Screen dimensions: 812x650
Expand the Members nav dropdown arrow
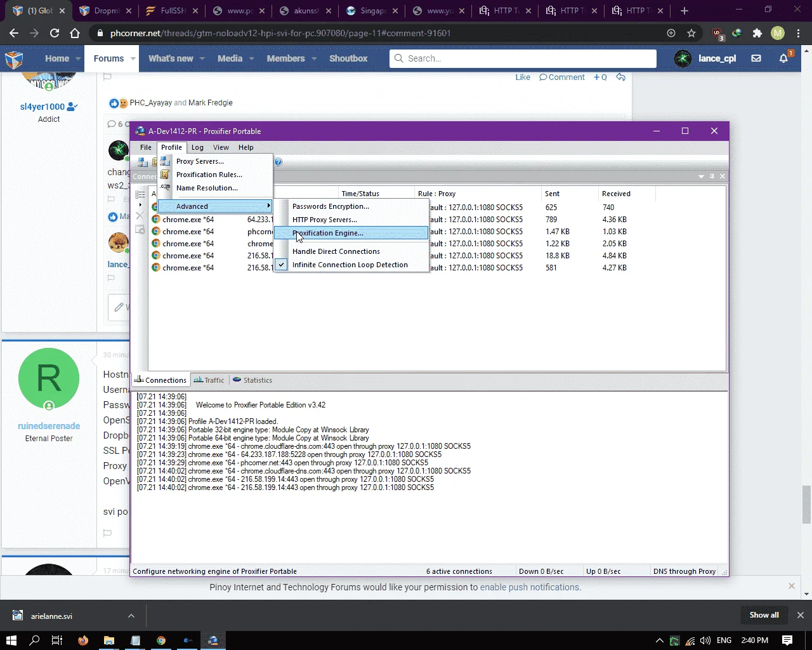(x=313, y=58)
